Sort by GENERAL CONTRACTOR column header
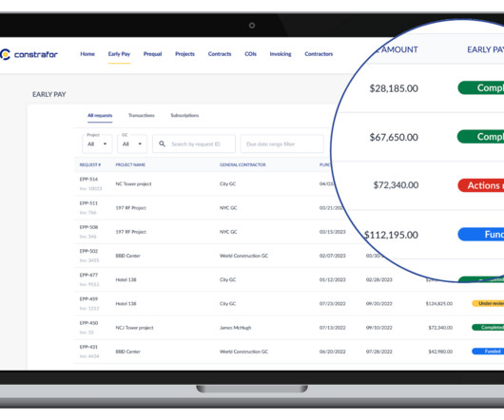The image size is (504, 420). coord(242,164)
